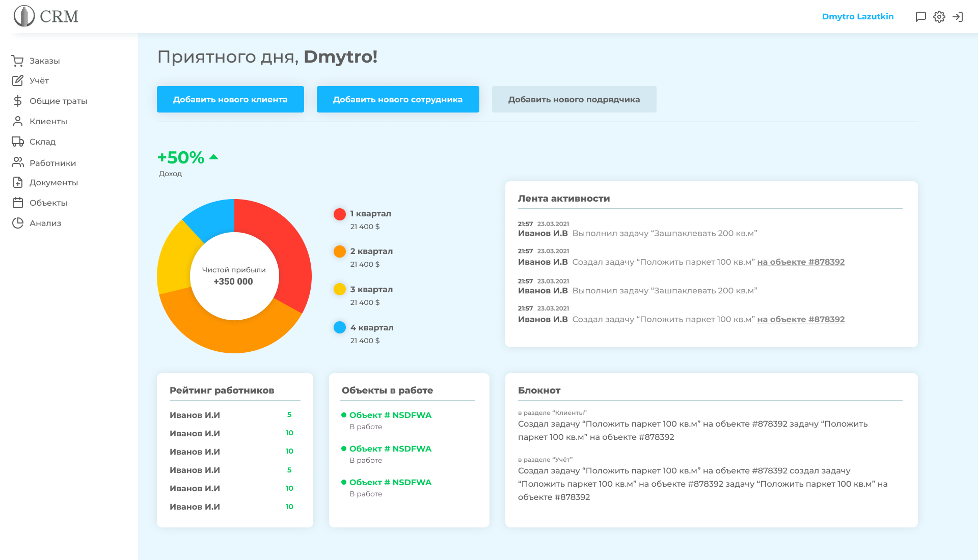The width and height of the screenshot is (978, 560).
Task: Open the Dmytro Lazutkin profile link
Action: pyautogui.click(x=858, y=16)
